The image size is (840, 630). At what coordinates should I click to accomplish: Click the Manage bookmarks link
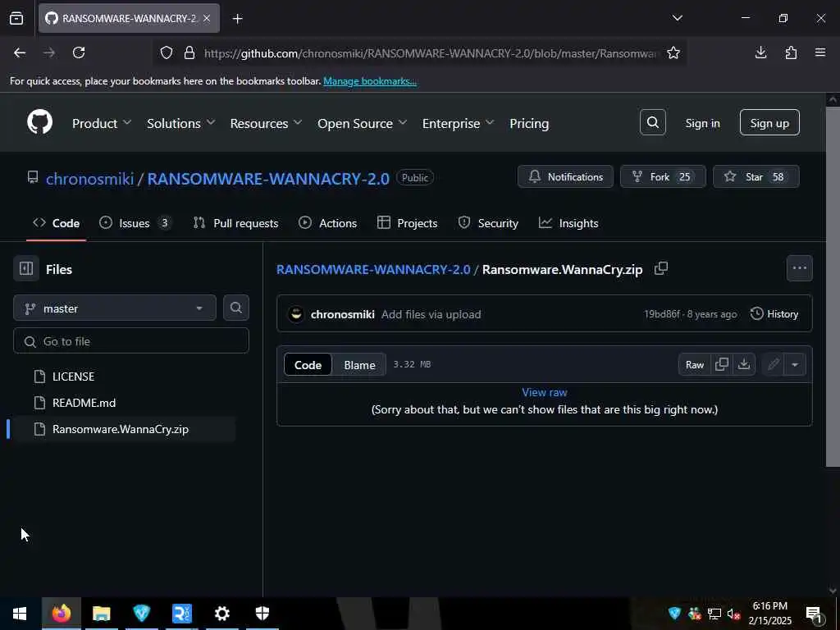370,81
